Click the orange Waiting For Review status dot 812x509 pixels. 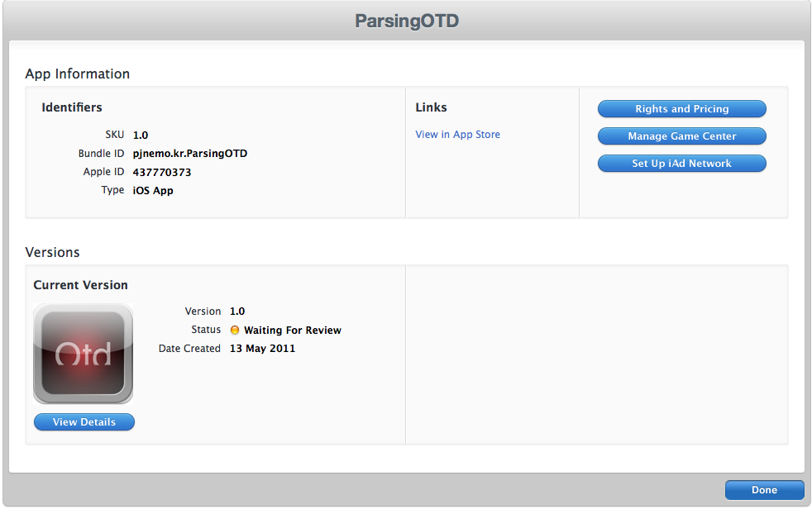(235, 330)
